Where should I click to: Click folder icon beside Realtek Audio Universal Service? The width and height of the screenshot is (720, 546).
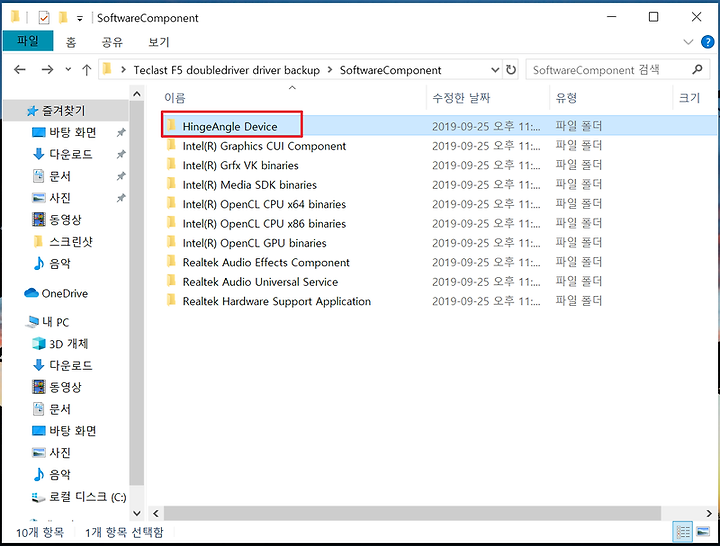(171, 281)
